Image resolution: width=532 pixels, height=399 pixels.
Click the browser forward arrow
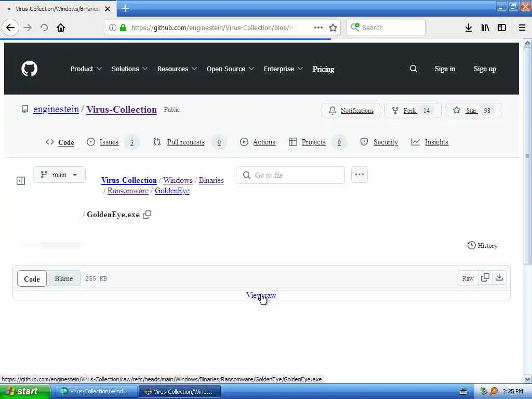(28, 28)
